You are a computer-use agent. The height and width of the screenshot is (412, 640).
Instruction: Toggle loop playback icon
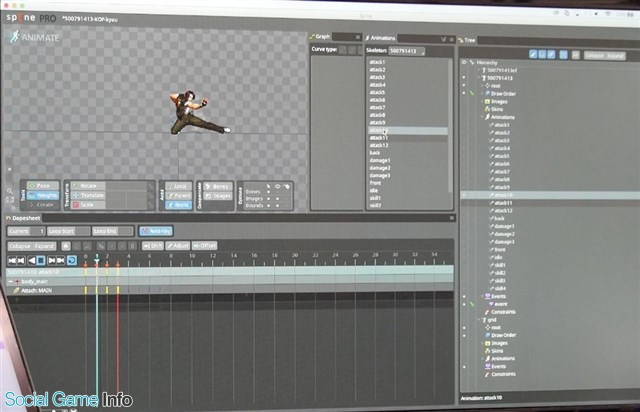(x=71, y=260)
